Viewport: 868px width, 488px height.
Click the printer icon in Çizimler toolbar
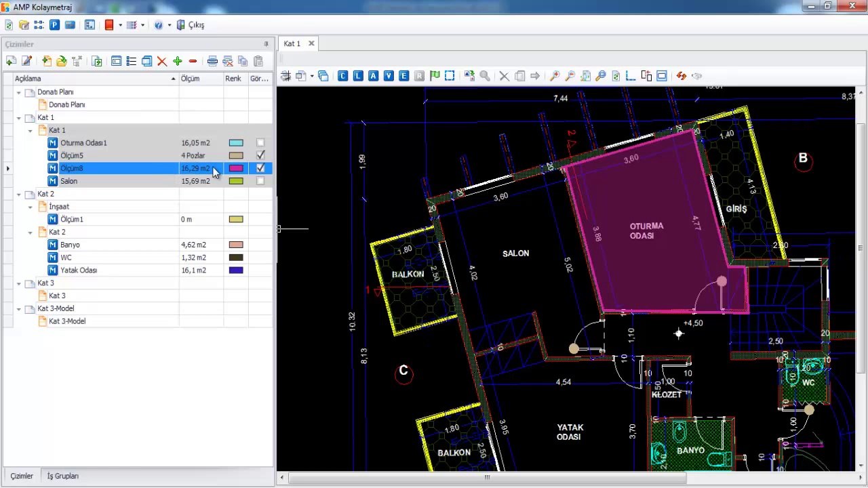[212, 61]
